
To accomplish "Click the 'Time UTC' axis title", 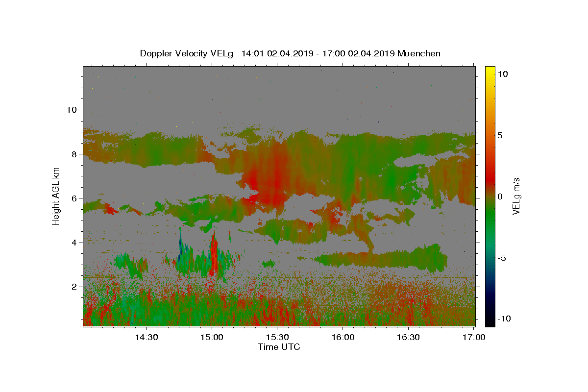I will 279,347.
